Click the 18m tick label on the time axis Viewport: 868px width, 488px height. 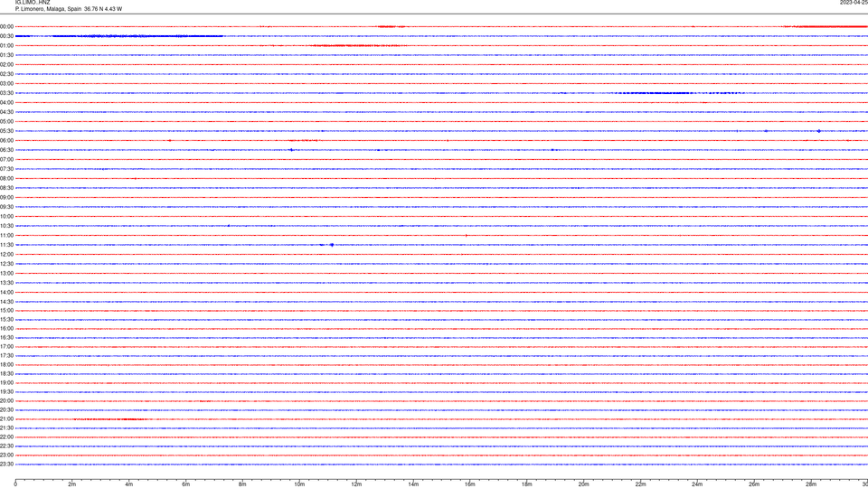click(x=527, y=484)
